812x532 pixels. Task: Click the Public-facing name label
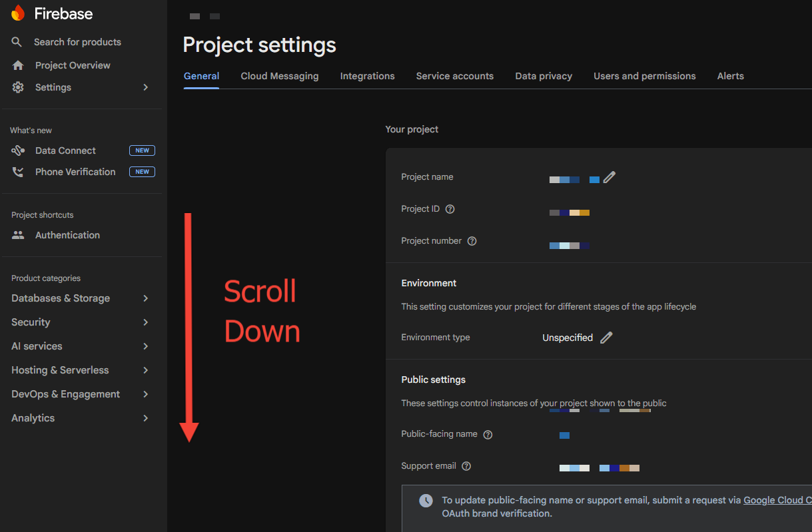(x=439, y=434)
